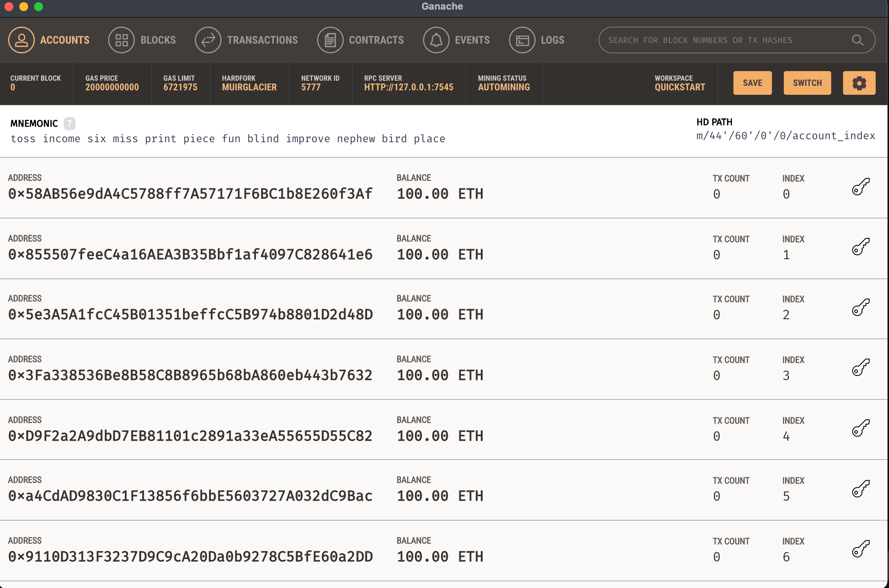Viewport: 889px width, 588px height.
Task: Select address 0x9110D313F3237D9C9cA20Da0b9278C5BfE60a2DD
Action: [x=190, y=557]
